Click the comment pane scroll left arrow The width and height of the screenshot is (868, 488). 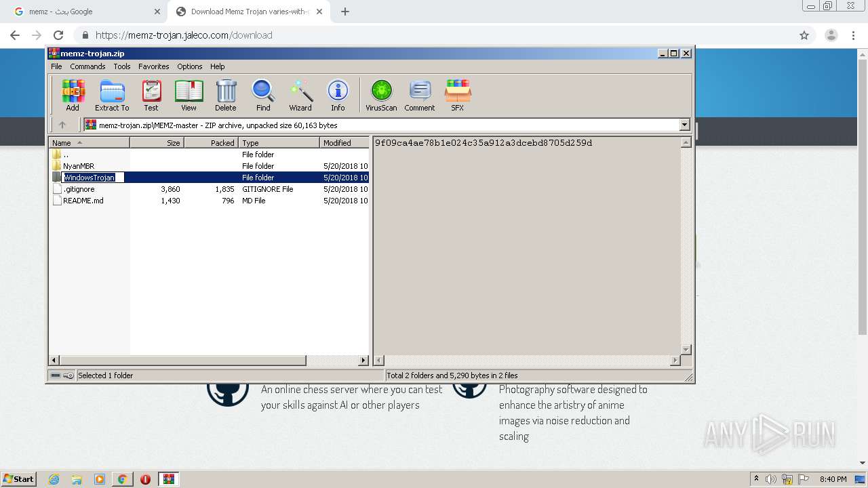[379, 361]
